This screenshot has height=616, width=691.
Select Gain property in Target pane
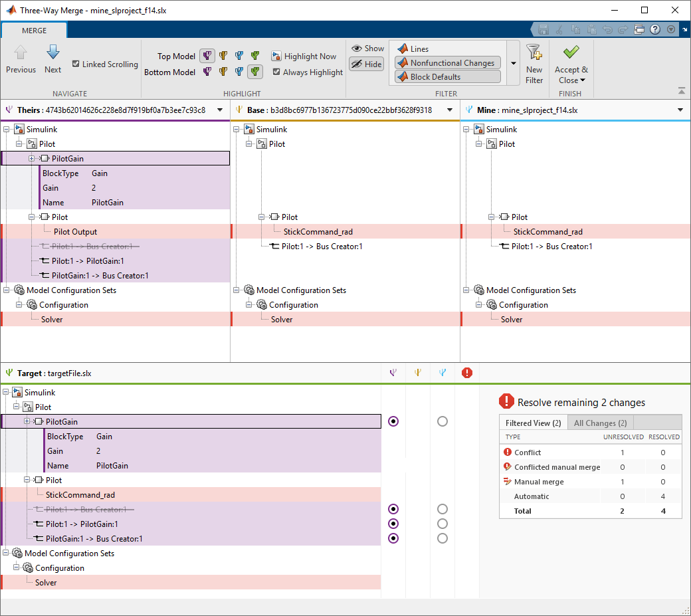tap(214, 451)
